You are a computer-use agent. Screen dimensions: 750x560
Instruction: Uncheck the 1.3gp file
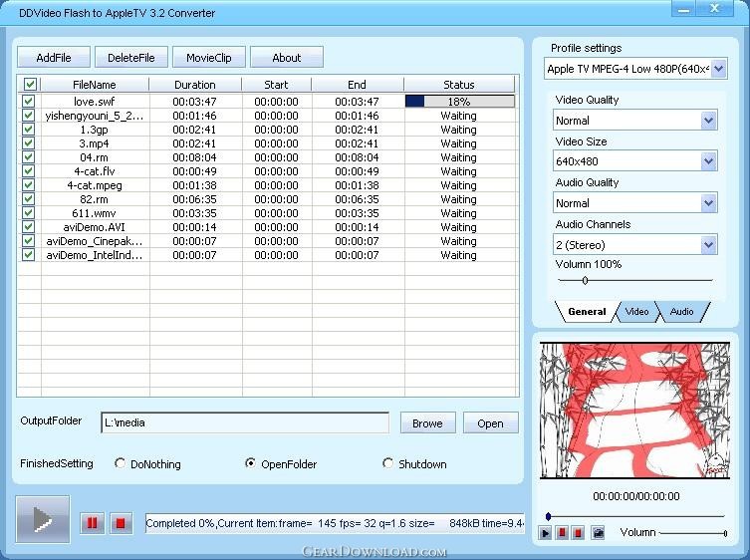click(28, 130)
